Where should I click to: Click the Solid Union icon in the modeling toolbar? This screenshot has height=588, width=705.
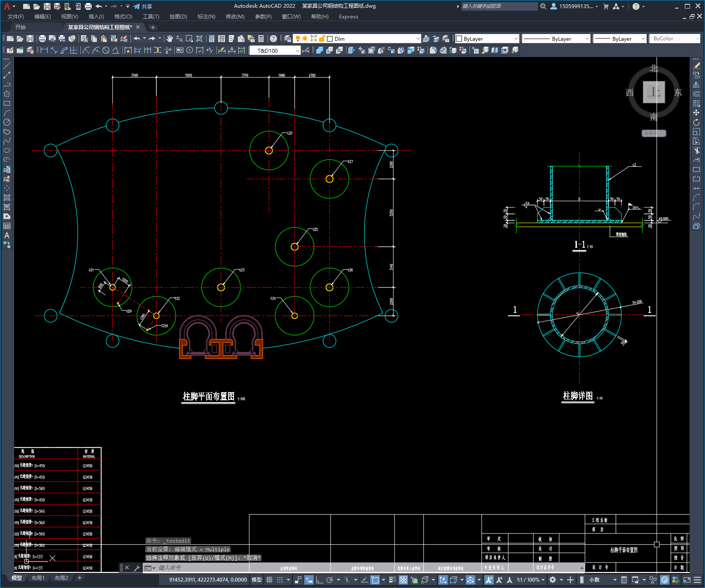(x=320, y=50)
